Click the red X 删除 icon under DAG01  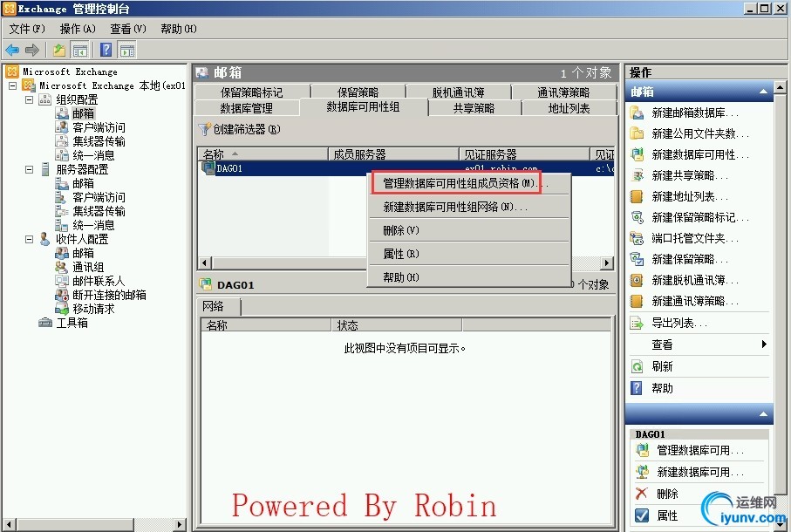pyautogui.click(x=641, y=493)
